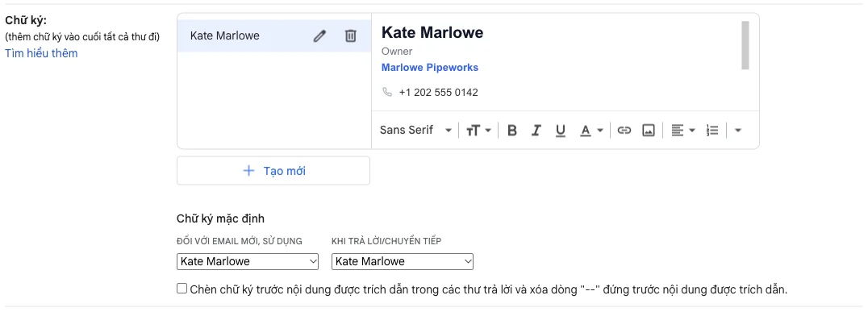
Task: Open the reply/forward signature dropdown
Action: pos(403,262)
